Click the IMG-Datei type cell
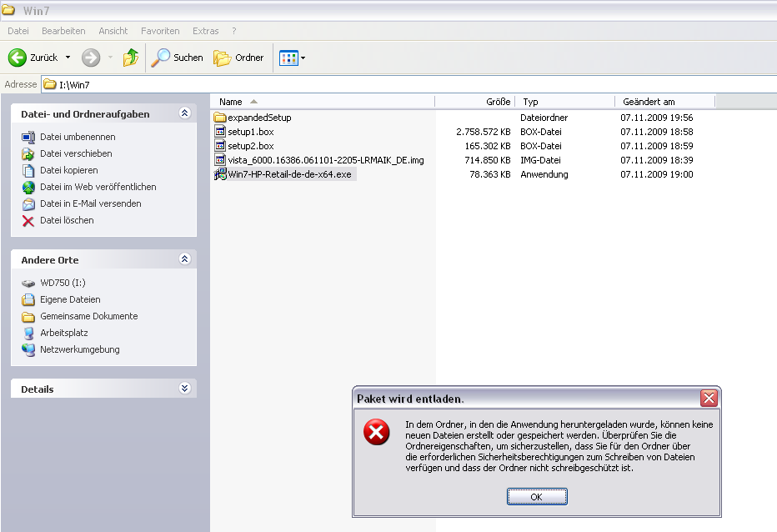The image size is (777, 532). (540, 161)
